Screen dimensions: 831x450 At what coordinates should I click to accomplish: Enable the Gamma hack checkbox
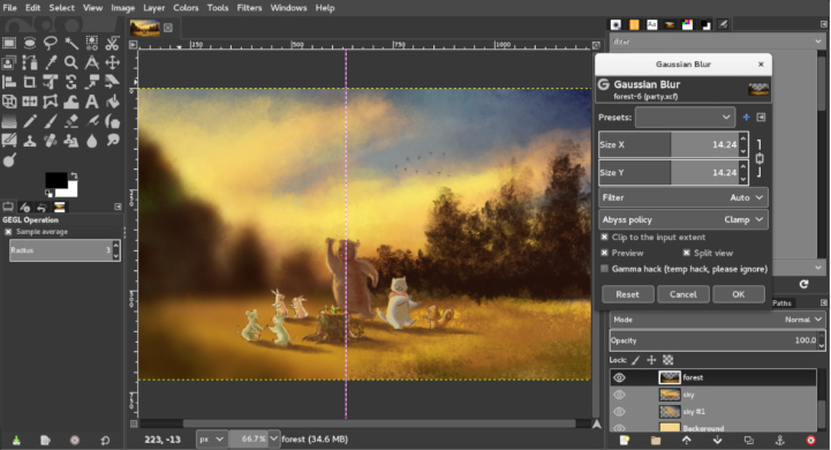[x=604, y=269]
